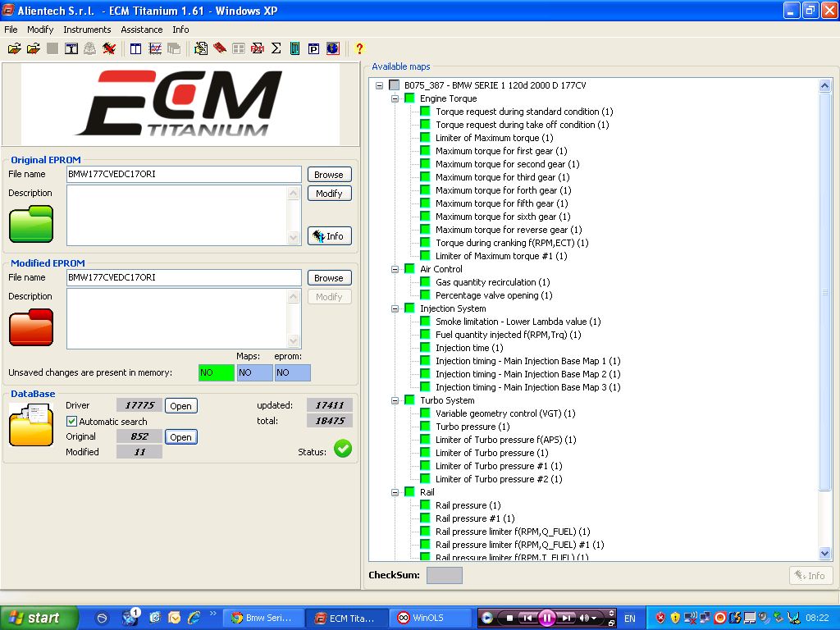Click the blue Maps 'NO' indicator
The width and height of the screenshot is (840, 630).
(254, 372)
